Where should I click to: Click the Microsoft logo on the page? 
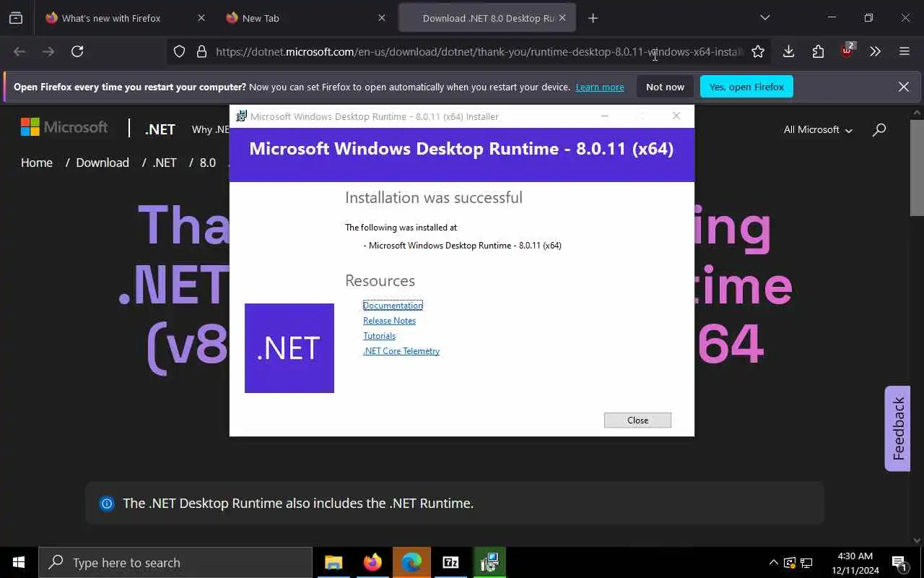point(64,127)
